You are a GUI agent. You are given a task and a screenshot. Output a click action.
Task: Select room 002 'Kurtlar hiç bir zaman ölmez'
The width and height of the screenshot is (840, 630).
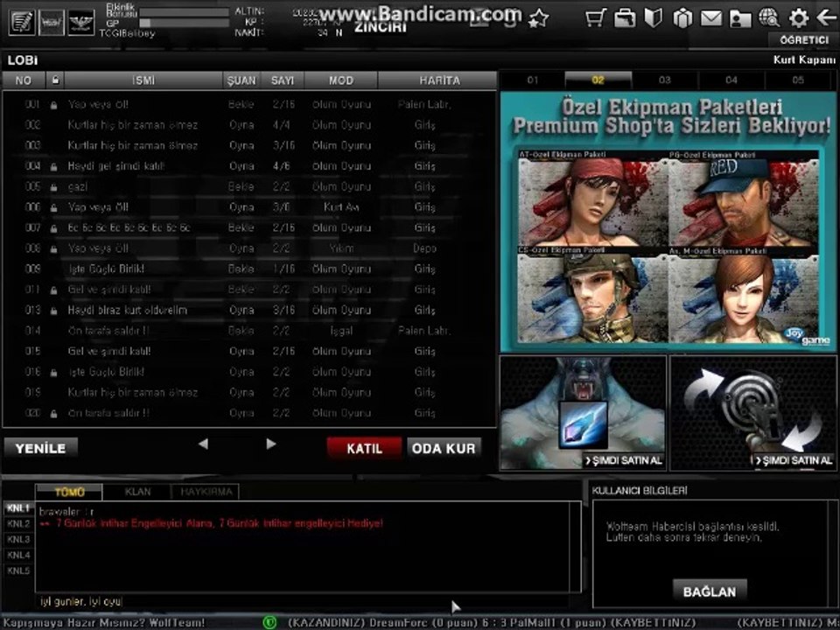pyautogui.click(x=249, y=125)
